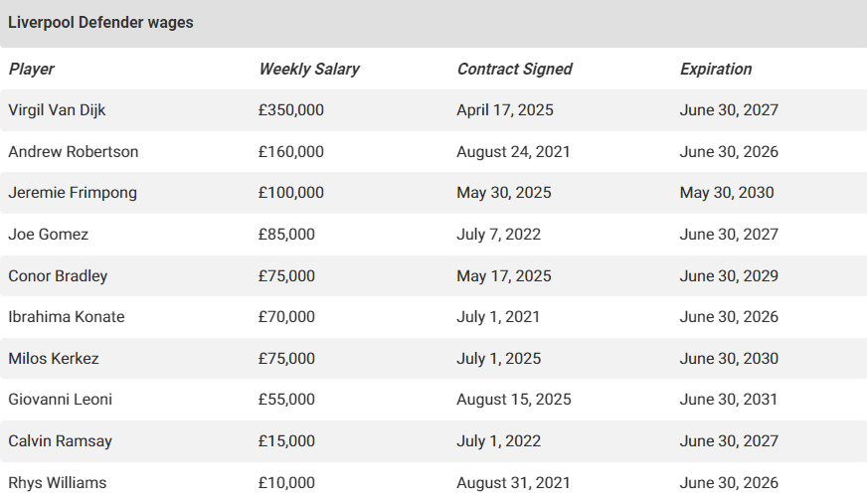The height and width of the screenshot is (504, 867).
Task: Click the Weekly Salary column header
Action: tap(309, 70)
